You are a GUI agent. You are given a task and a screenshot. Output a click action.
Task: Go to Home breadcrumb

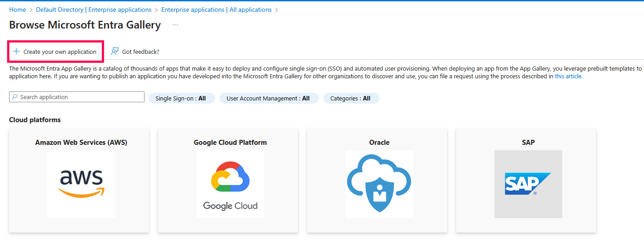[x=18, y=10]
